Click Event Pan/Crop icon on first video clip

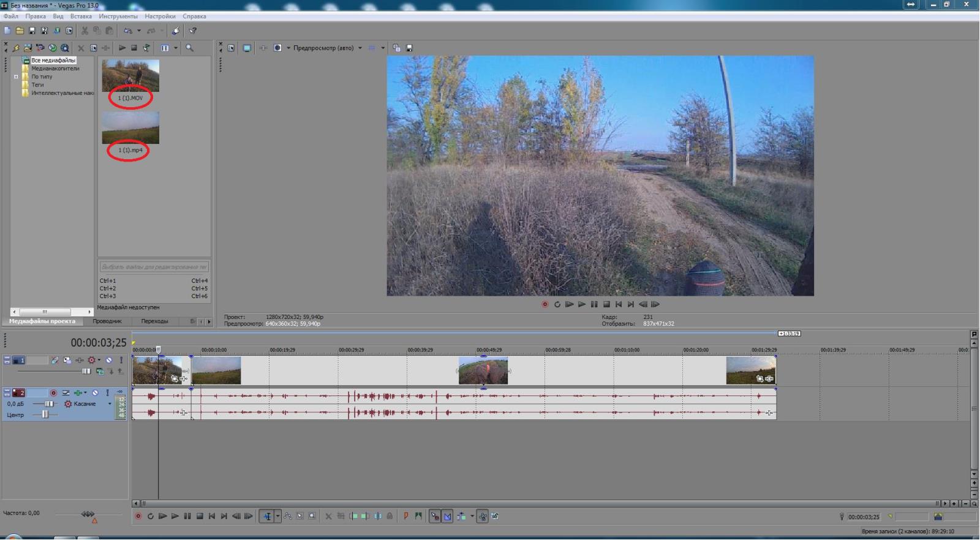[175, 378]
